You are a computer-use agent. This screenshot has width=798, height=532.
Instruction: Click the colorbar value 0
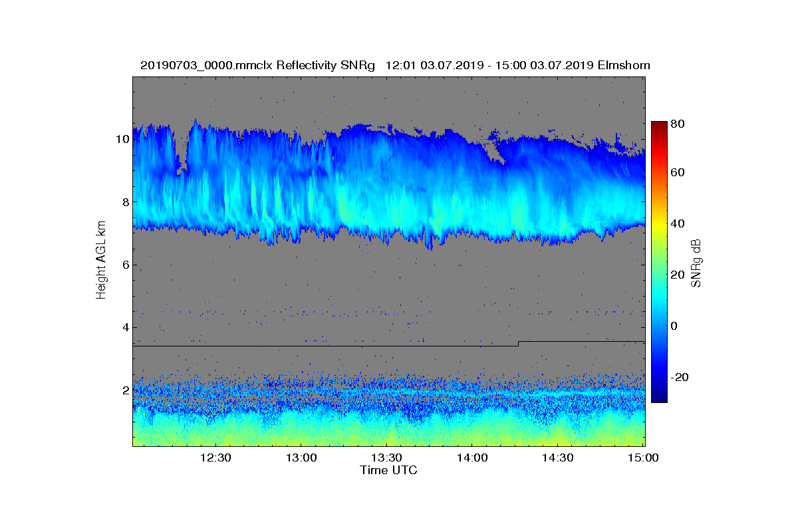point(675,326)
